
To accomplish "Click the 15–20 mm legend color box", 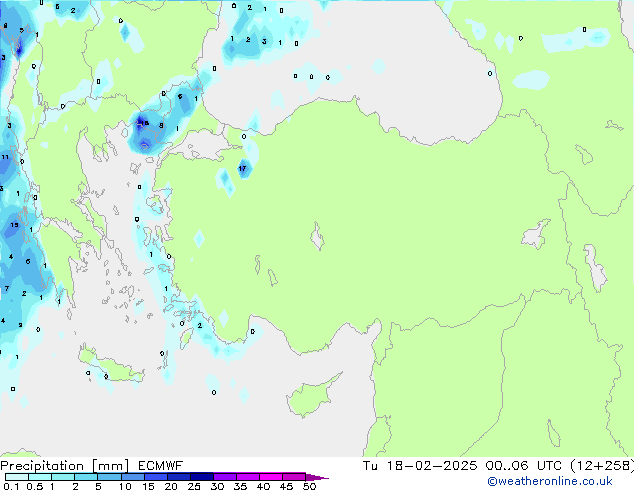I will pos(155,477).
